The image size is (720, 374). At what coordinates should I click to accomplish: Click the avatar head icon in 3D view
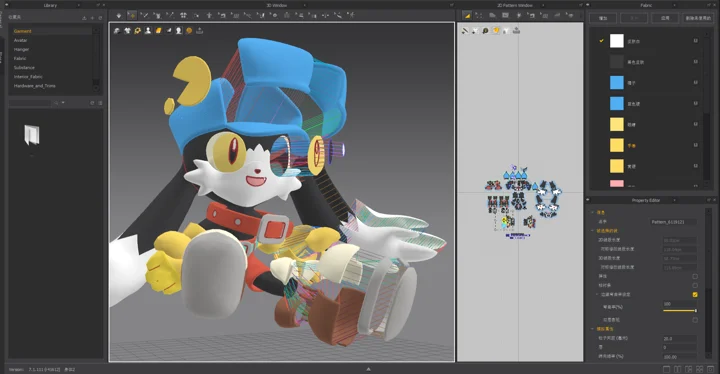[x=179, y=31]
